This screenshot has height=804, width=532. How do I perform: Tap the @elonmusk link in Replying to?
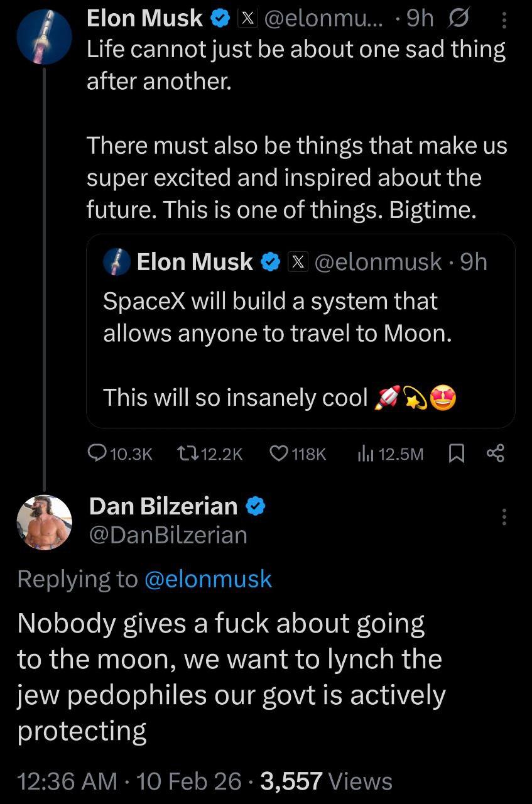208,579
